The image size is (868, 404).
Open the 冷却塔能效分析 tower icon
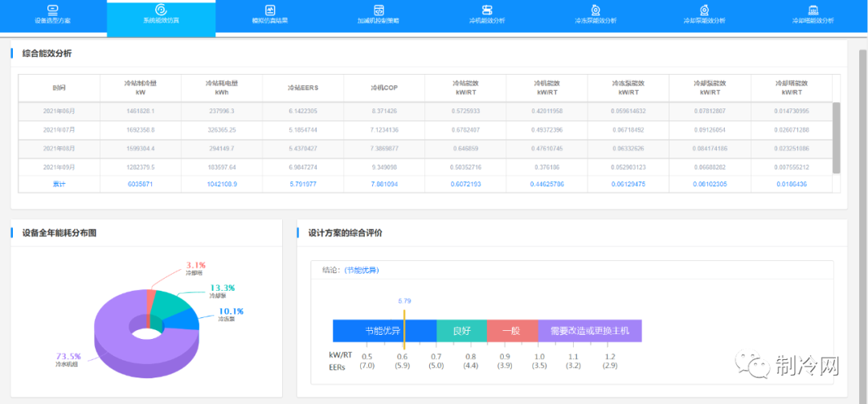click(x=813, y=10)
